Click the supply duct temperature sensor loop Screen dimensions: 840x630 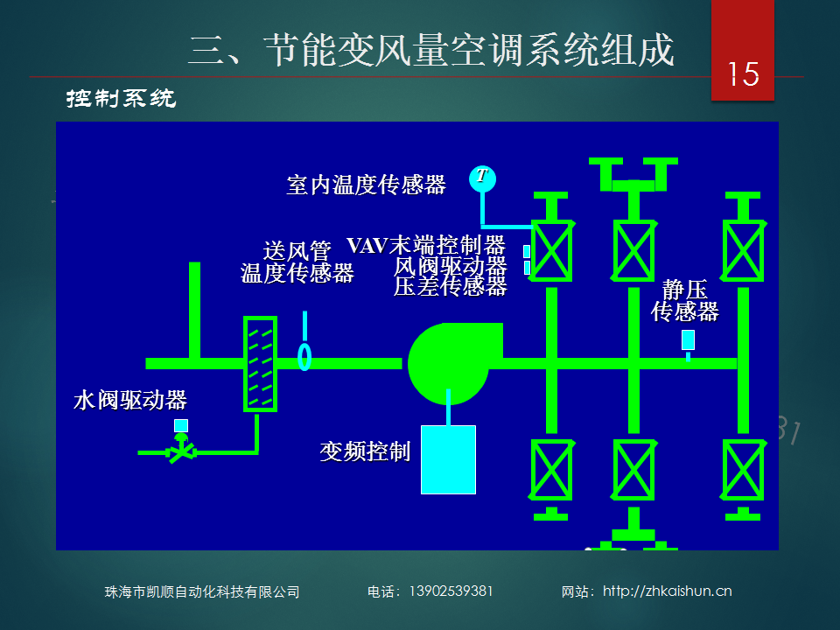point(304,357)
